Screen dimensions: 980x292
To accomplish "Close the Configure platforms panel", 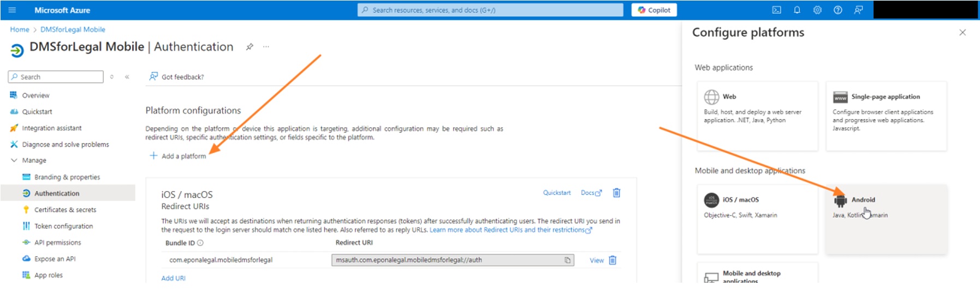I will click(963, 33).
